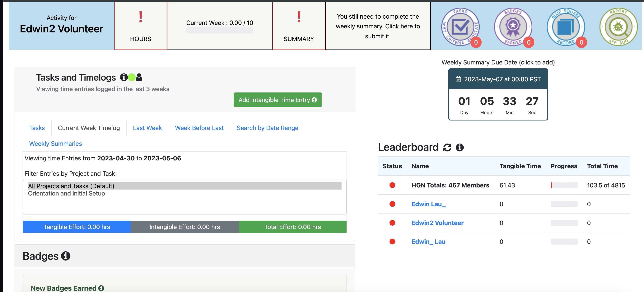Click the Add Intangible Time Entry button

point(278,100)
